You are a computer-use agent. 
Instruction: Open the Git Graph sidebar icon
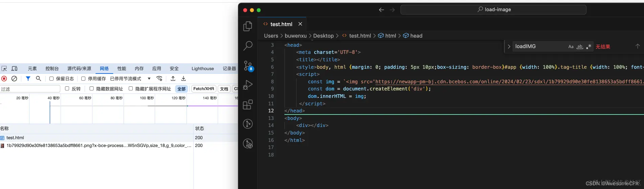[x=248, y=124]
